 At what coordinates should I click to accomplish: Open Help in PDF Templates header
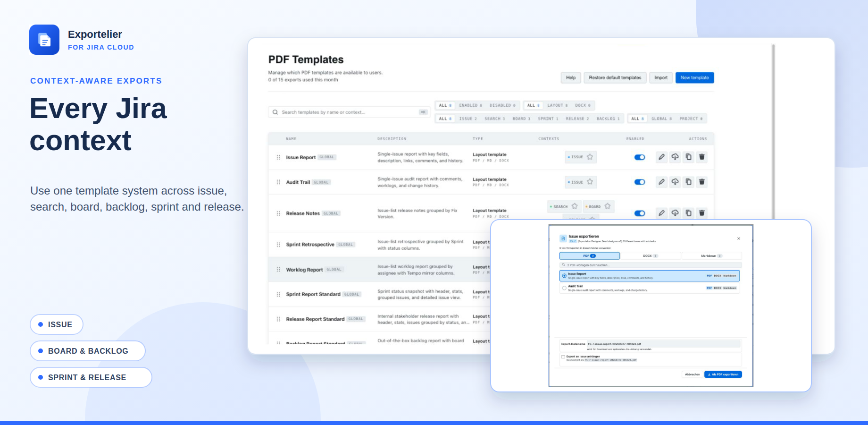(x=571, y=77)
